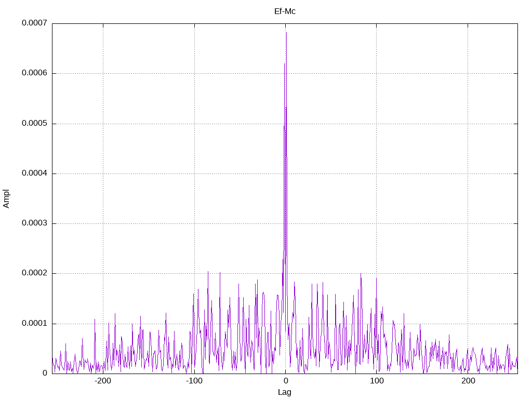The width and height of the screenshot is (532, 399).
Task: Click the 0.0001 y-axis tick label
Action: pyautogui.click(x=35, y=323)
